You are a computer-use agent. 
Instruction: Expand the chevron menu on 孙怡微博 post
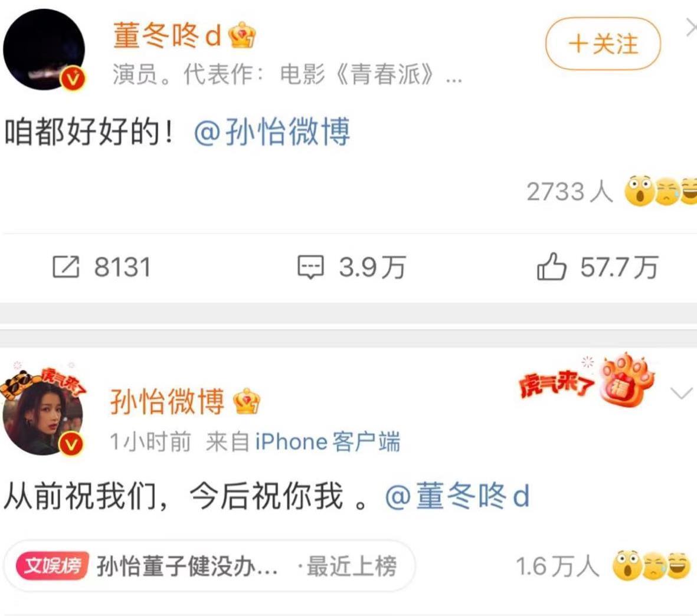pos(681,393)
